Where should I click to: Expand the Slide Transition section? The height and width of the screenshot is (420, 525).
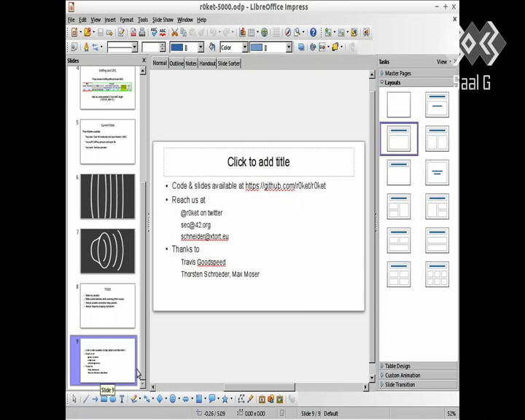[x=419, y=385]
